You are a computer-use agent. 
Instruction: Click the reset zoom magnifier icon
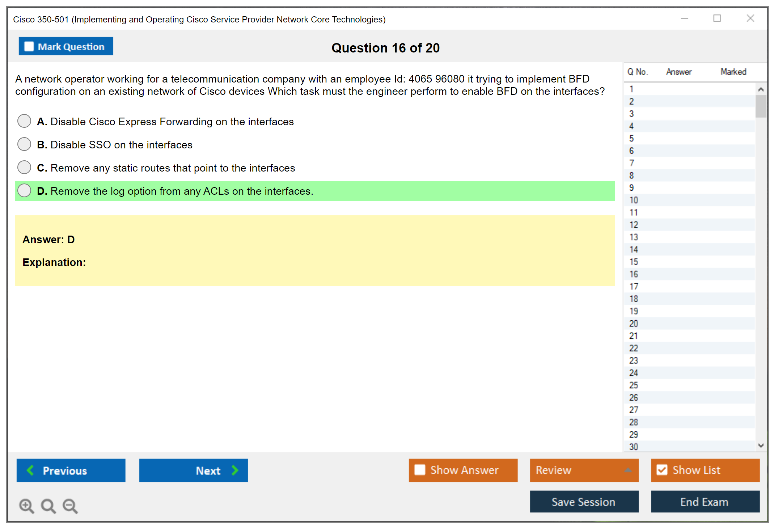(x=48, y=506)
